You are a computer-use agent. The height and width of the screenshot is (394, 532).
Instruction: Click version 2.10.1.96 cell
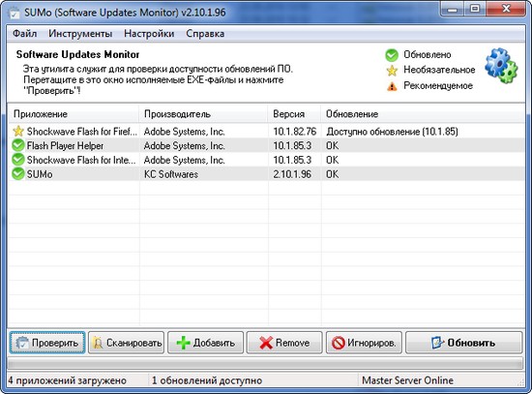[292, 174]
